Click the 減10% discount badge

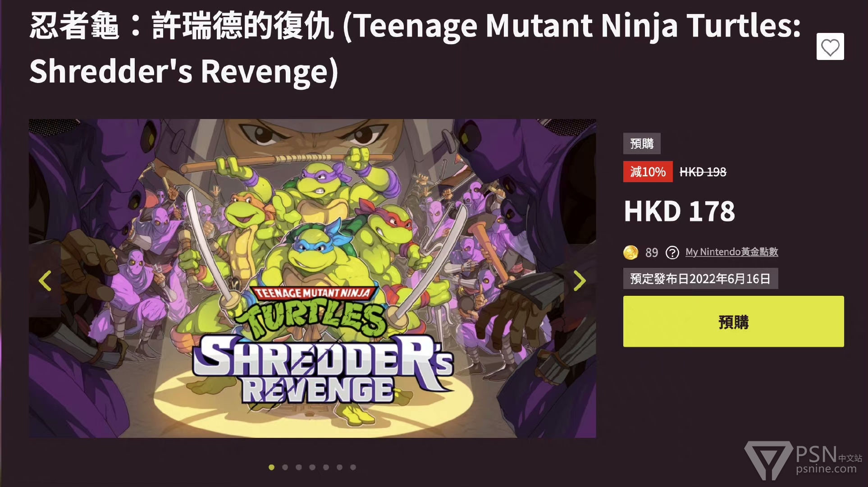[648, 172]
